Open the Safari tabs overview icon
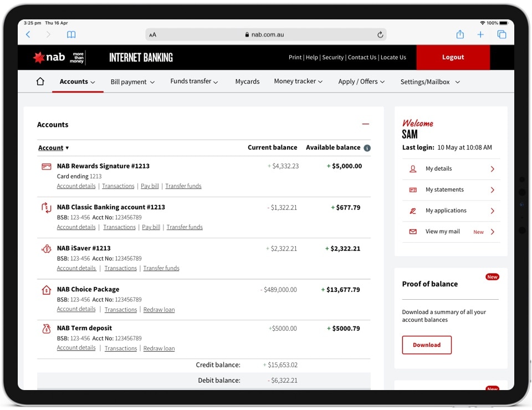The image size is (532, 410). pos(502,34)
